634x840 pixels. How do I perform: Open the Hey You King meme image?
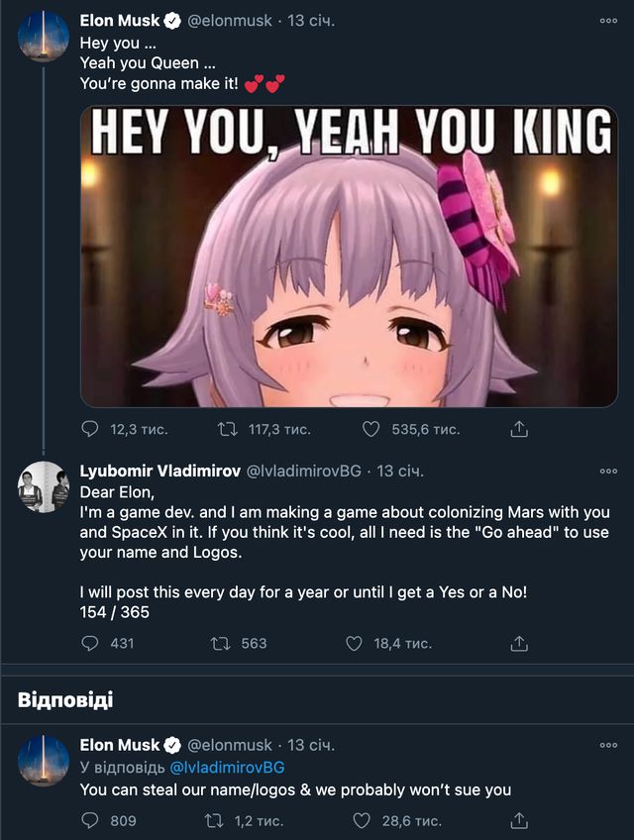coord(349,257)
